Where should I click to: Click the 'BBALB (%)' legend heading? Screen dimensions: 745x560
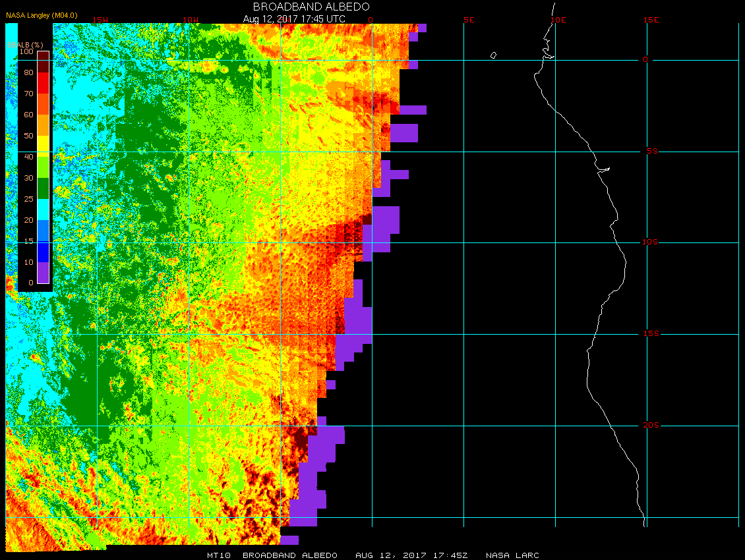(x=25, y=45)
